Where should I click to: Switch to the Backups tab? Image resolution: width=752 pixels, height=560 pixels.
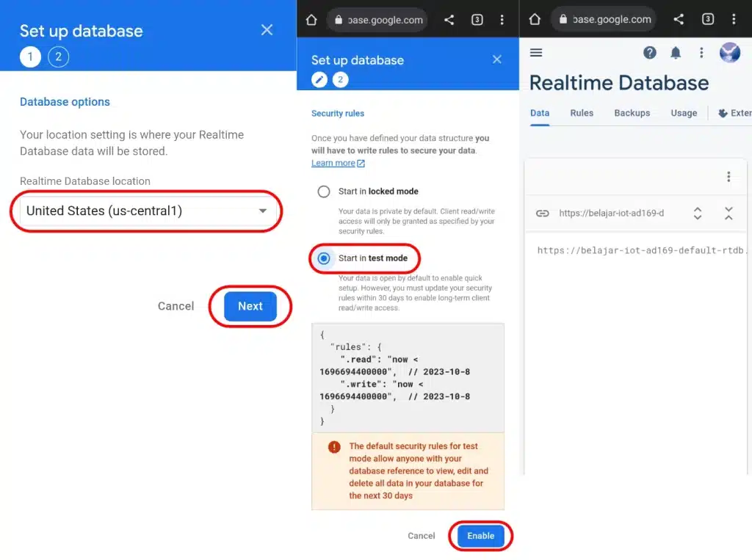click(632, 113)
